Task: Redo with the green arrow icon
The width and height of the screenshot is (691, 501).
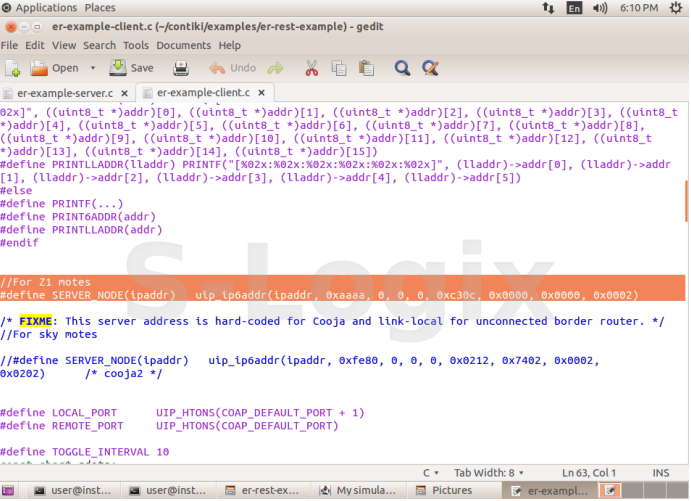Action: pos(275,68)
